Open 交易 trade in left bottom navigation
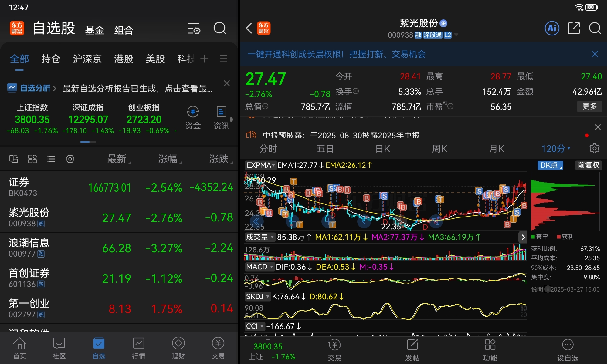 (x=218, y=348)
